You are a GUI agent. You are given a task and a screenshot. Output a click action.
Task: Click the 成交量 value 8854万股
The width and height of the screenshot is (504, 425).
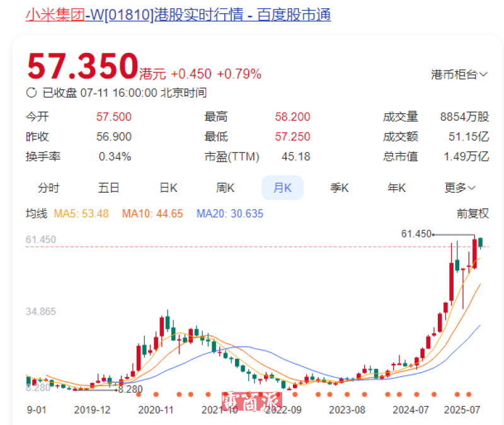pyautogui.click(x=464, y=116)
